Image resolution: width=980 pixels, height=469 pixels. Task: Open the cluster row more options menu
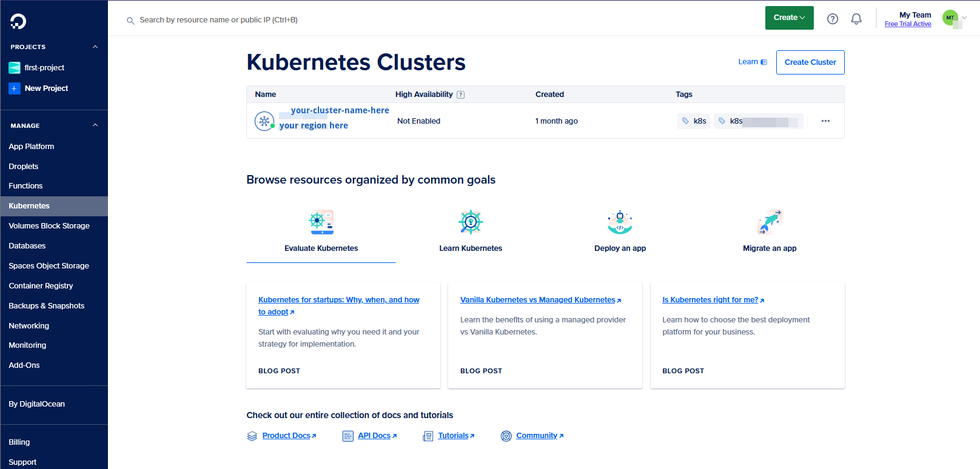[825, 121]
